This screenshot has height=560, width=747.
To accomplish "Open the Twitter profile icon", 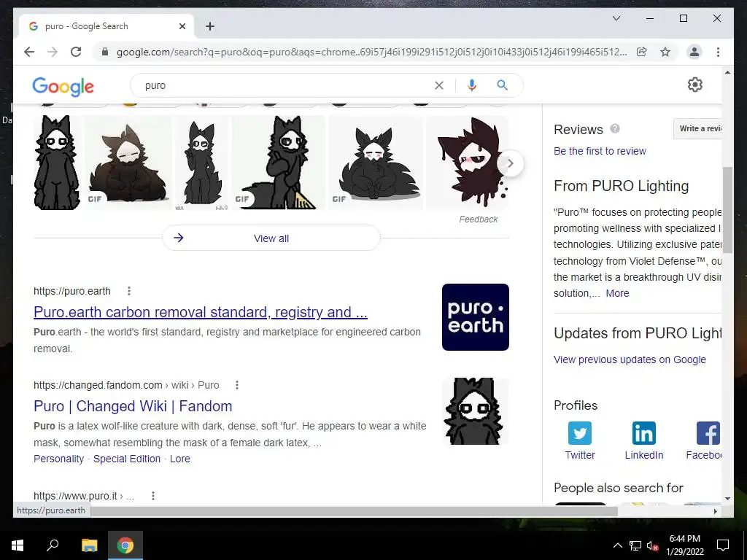I will point(580,433).
